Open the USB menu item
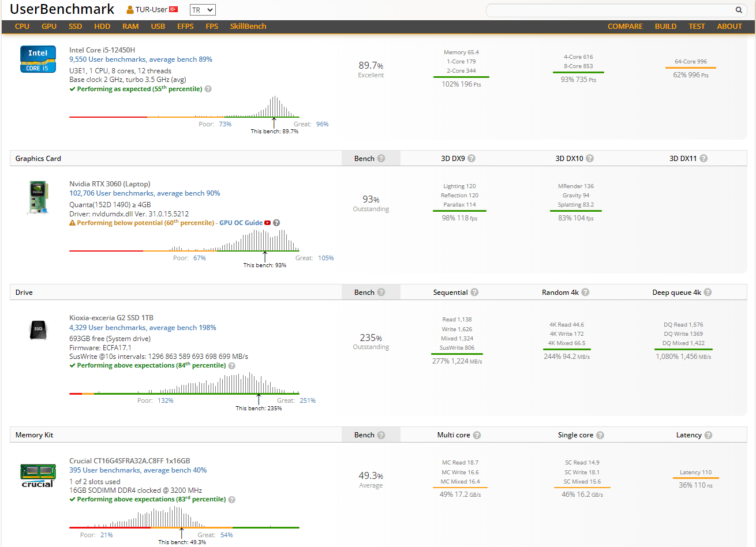This screenshot has height=547, width=756. 158,26
